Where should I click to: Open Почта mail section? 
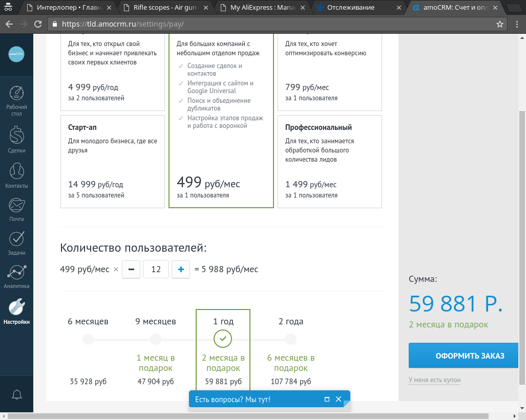(16, 210)
